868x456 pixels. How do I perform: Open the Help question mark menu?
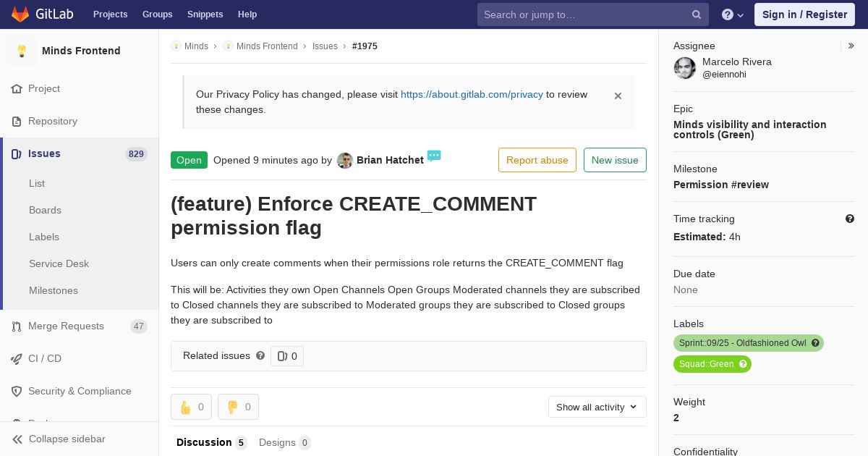[733, 14]
